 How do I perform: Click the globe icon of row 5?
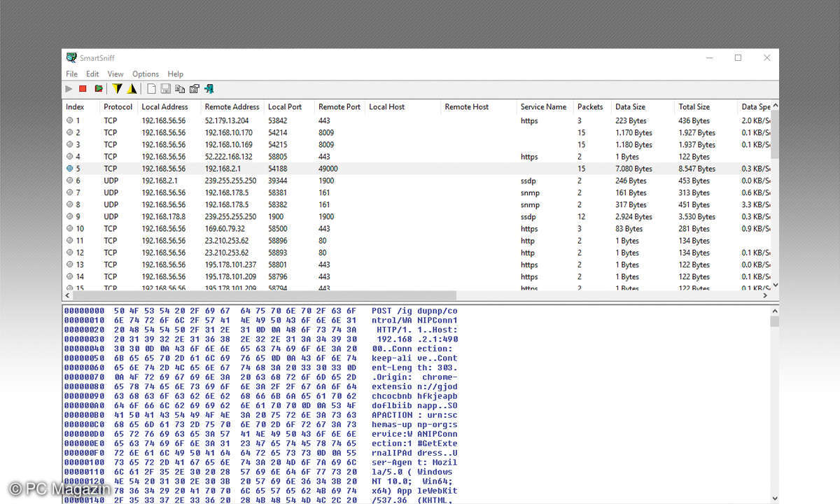(x=69, y=169)
